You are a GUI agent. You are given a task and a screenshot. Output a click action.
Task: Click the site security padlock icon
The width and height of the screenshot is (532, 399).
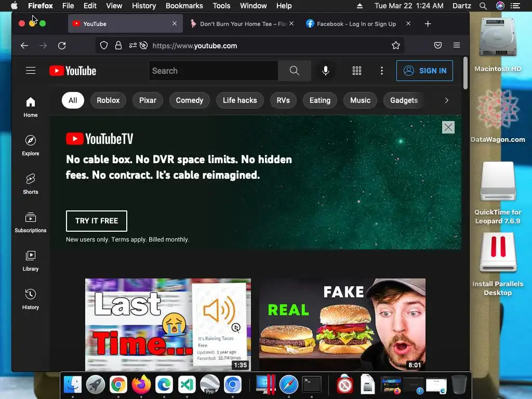pyautogui.click(x=118, y=46)
